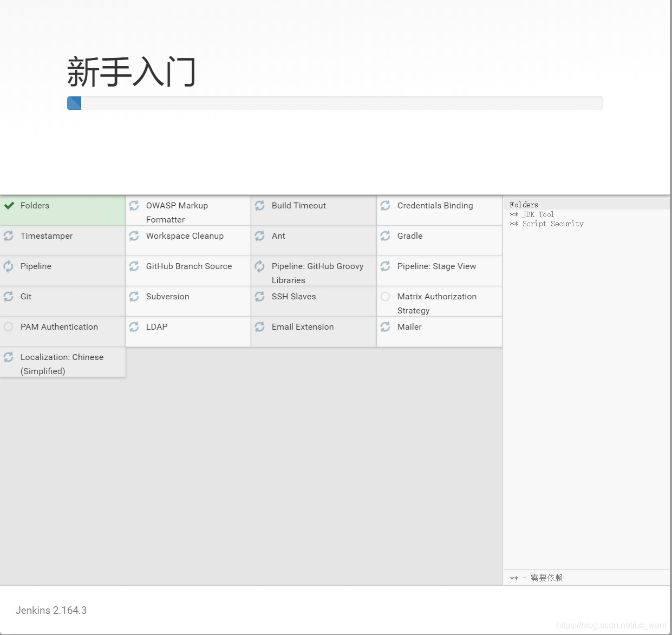Click the SSH Slaves plugin name
Image resolution: width=672 pixels, height=635 pixels.
click(293, 297)
